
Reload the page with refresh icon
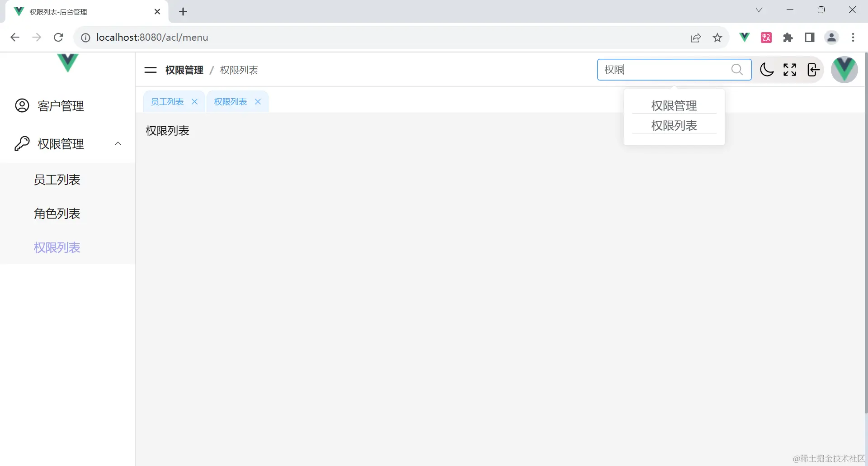58,38
